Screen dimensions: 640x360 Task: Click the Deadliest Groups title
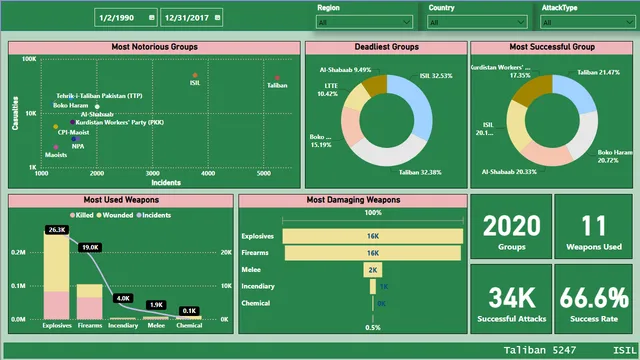[387, 47]
